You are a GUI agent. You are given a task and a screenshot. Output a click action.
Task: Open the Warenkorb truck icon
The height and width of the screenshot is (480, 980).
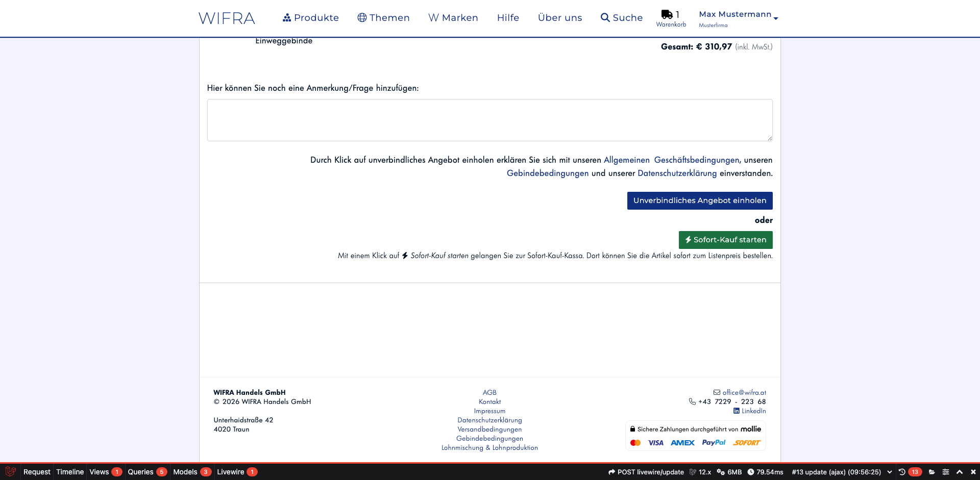click(667, 15)
